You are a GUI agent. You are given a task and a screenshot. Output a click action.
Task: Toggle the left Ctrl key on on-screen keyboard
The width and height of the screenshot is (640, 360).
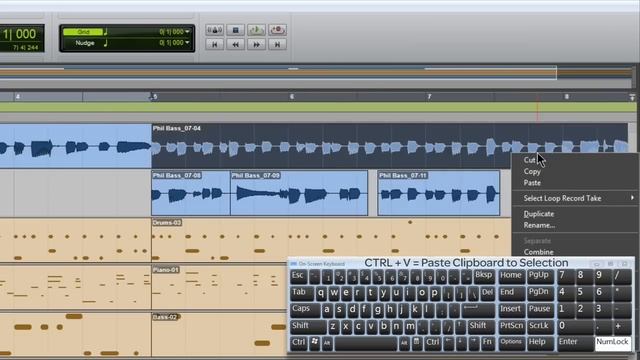[298, 343]
